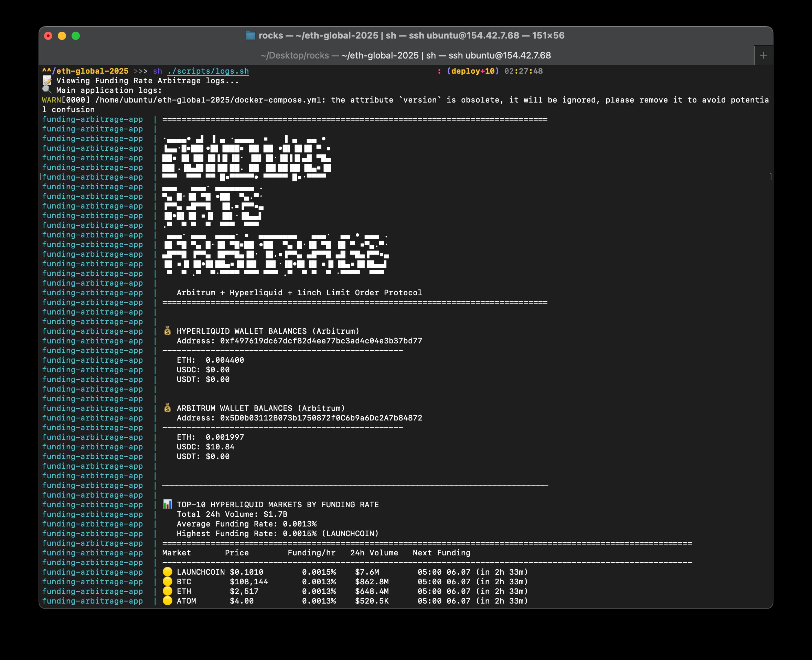Minimize the terminal with the yellow button
Viewport: 812px width, 660px height.
pyautogui.click(x=62, y=36)
